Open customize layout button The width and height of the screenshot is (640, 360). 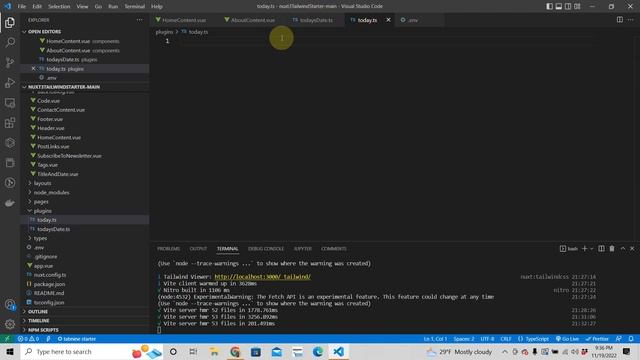pyautogui.click(x=577, y=6)
